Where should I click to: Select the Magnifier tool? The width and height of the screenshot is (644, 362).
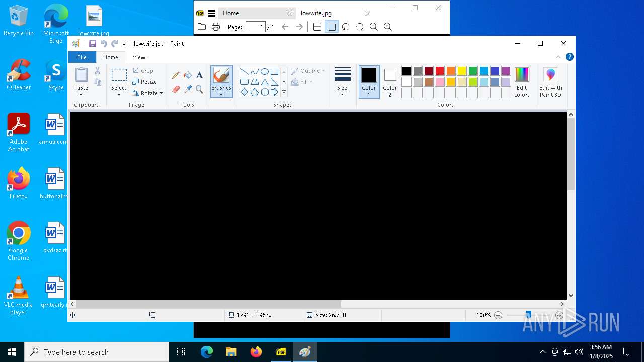pyautogui.click(x=199, y=89)
